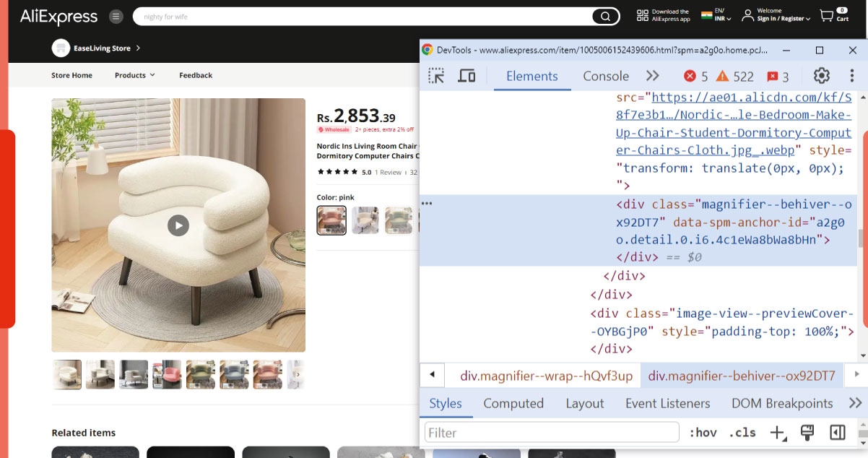Screen dimensions: 868x458
Task: Toggle element state with :hov button
Action: click(x=703, y=432)
